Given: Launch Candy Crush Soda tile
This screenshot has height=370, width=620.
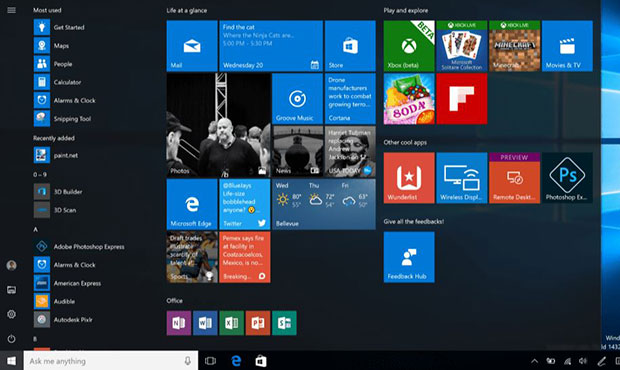Looking at the screenshot, I should [409, 99].
